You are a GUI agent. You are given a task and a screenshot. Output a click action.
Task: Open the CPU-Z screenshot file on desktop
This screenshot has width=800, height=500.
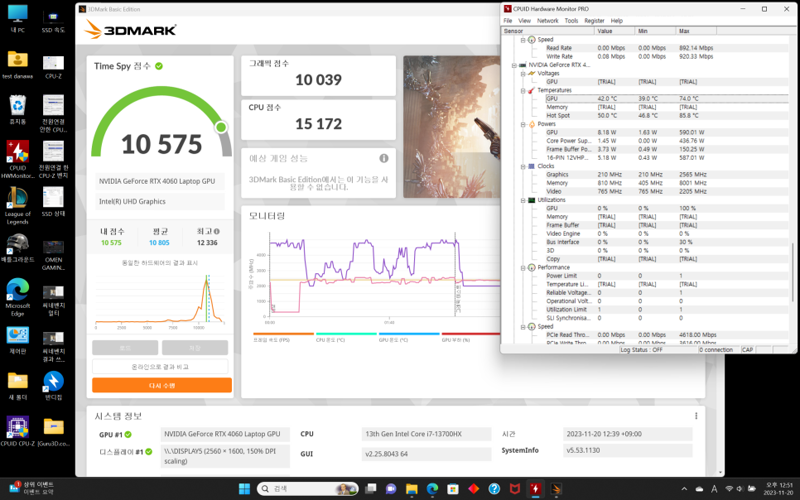point(54,68)
